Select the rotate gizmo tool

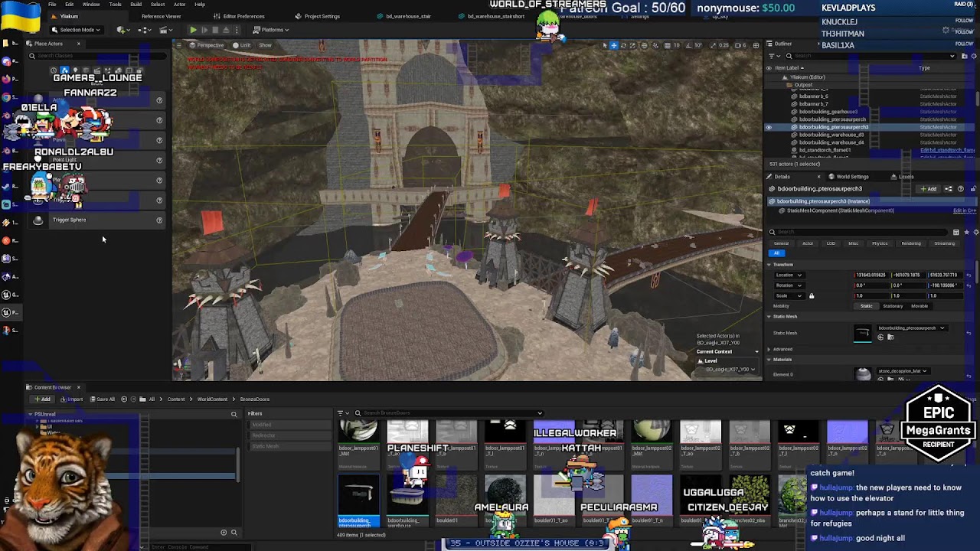(623, 45)
